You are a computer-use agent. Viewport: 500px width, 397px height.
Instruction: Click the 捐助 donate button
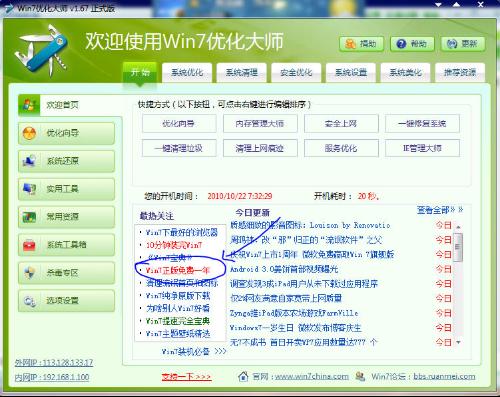pyautogui.click(x=361, y=44)
